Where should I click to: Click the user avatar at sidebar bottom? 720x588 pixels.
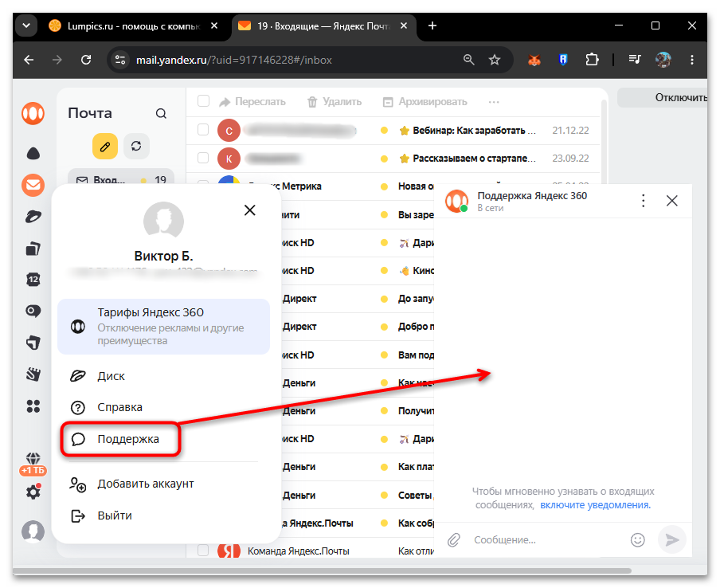(33, 531)
